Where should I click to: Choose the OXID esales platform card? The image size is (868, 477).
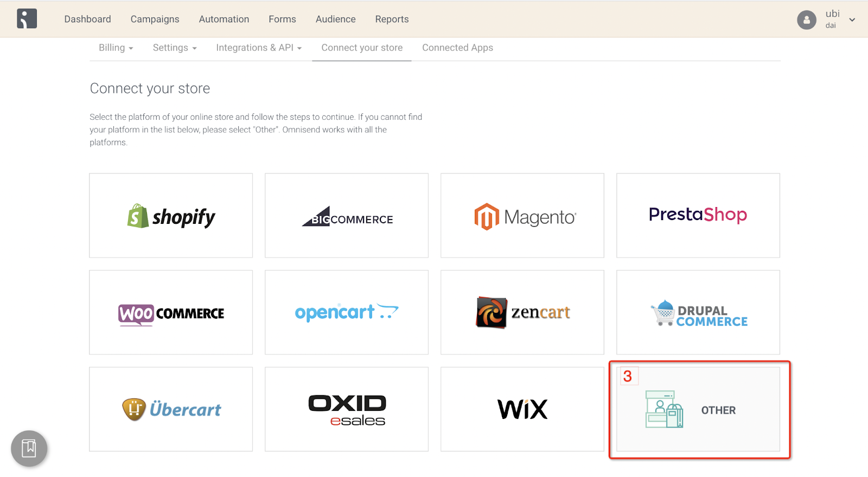click(x=347, y=409)
